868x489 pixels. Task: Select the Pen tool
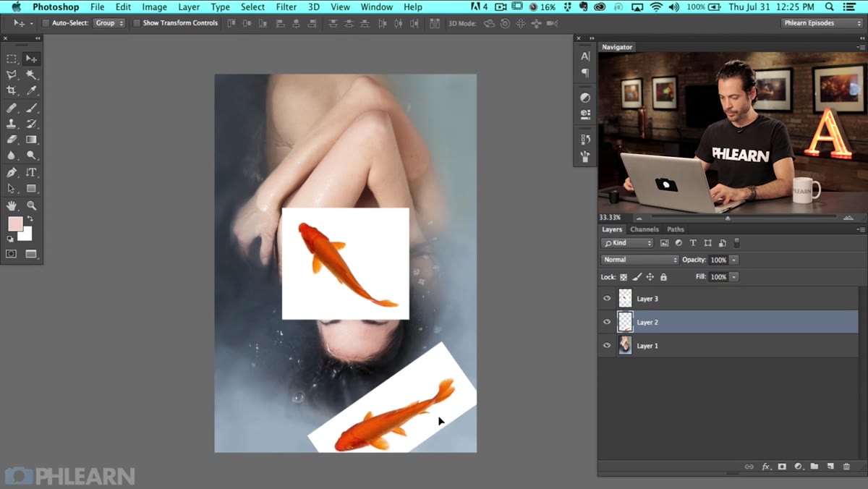12,173
